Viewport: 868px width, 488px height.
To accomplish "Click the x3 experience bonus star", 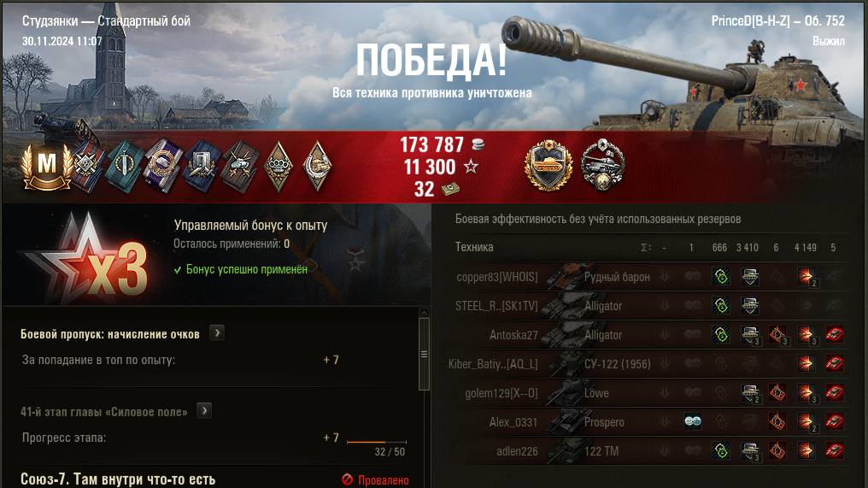I will tap(89, 261).
